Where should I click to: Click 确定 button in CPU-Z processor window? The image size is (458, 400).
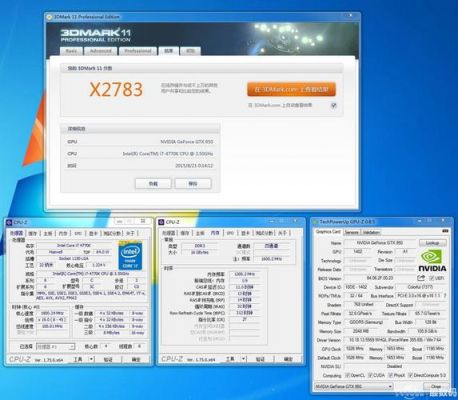click(x=136, y=359)
